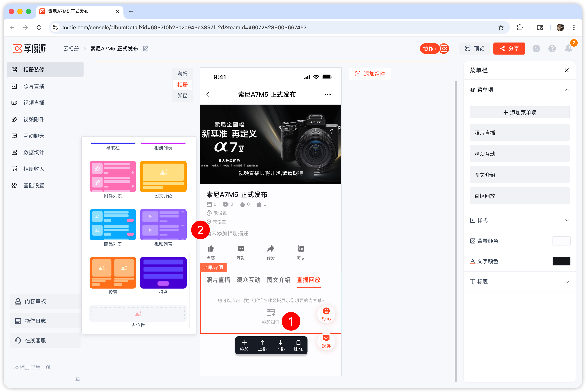The width and height of the screenshot is (586, 392).
Task: Expand the 标题 section
Action: (x=567, y=282)
